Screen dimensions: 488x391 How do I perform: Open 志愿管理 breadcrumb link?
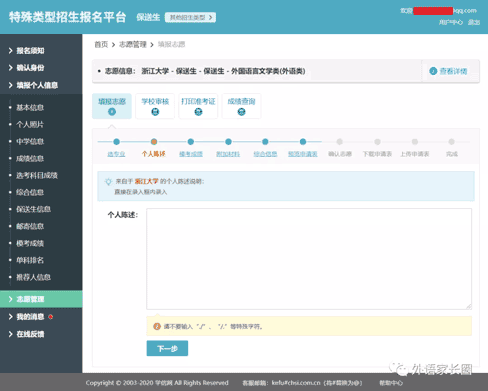click(x=133, y=44)
